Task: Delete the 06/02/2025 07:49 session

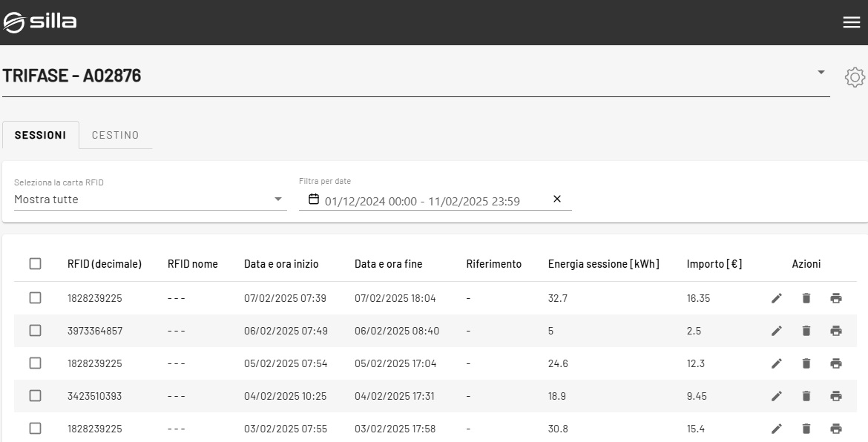Action: click(806, 331)
